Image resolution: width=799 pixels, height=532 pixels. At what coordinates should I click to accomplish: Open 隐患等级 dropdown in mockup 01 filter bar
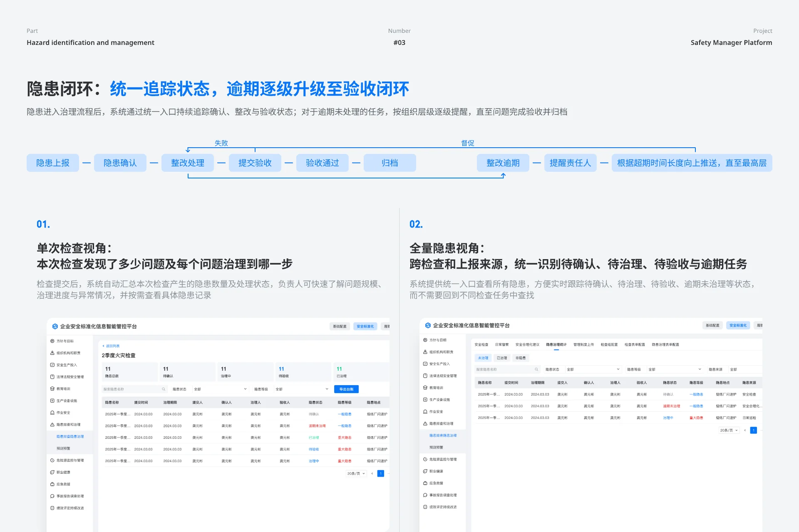pos(302,389)
